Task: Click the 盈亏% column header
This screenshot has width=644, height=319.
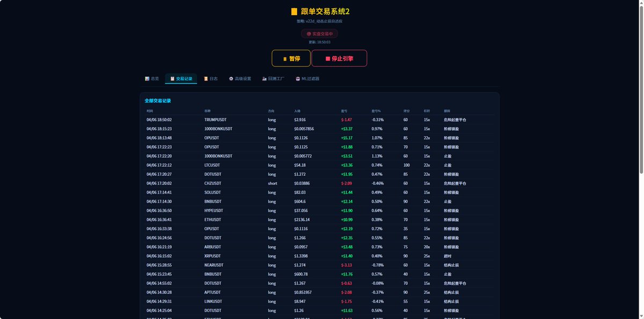Action: 376,111
